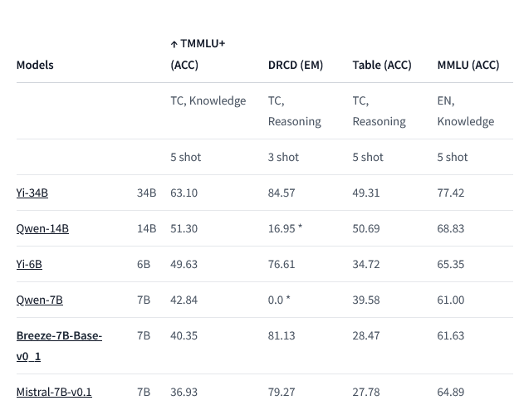Click the 0.0 * DRCD cell
This screenshot has height=420, width=519.
pos(279,300)
